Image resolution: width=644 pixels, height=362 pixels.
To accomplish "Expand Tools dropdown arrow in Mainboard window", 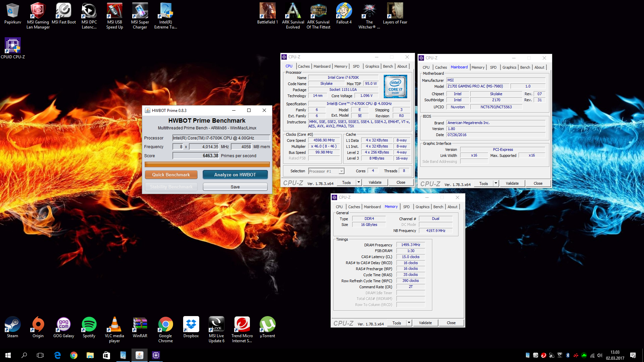I will pos(496,183).
